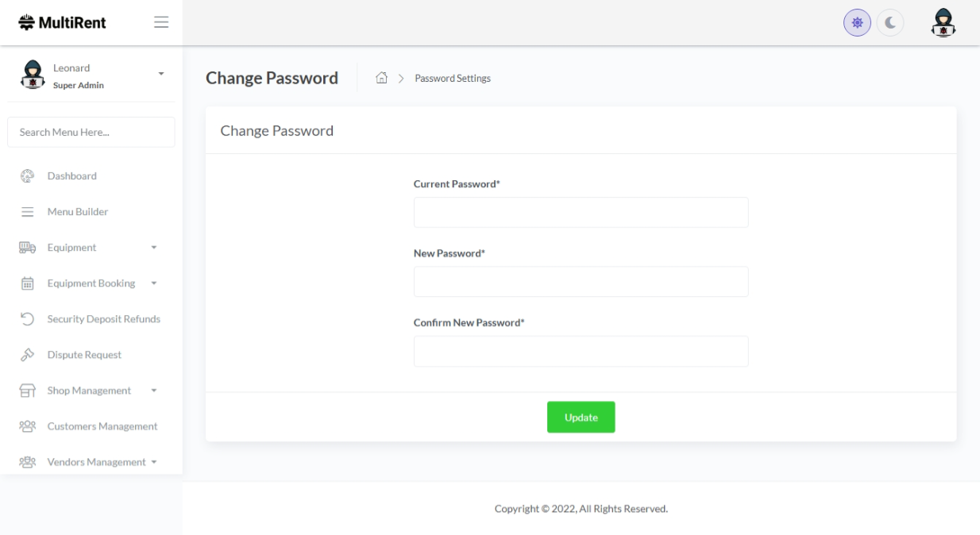Open the Menu Builder page
Image resolution: width=980 pixels, height=535 pixels.
point(77,212)
